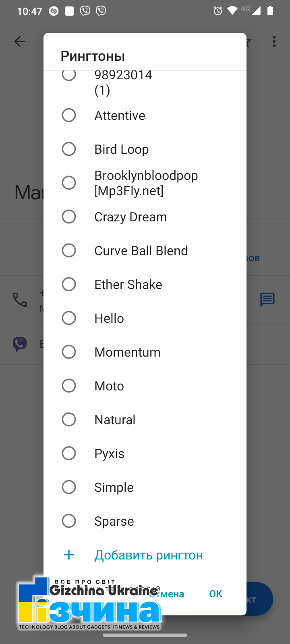Image resolution: width=290 pixels, height=644 pixels.
Task: Tap the phone call icon
Action: pos(20,300)
